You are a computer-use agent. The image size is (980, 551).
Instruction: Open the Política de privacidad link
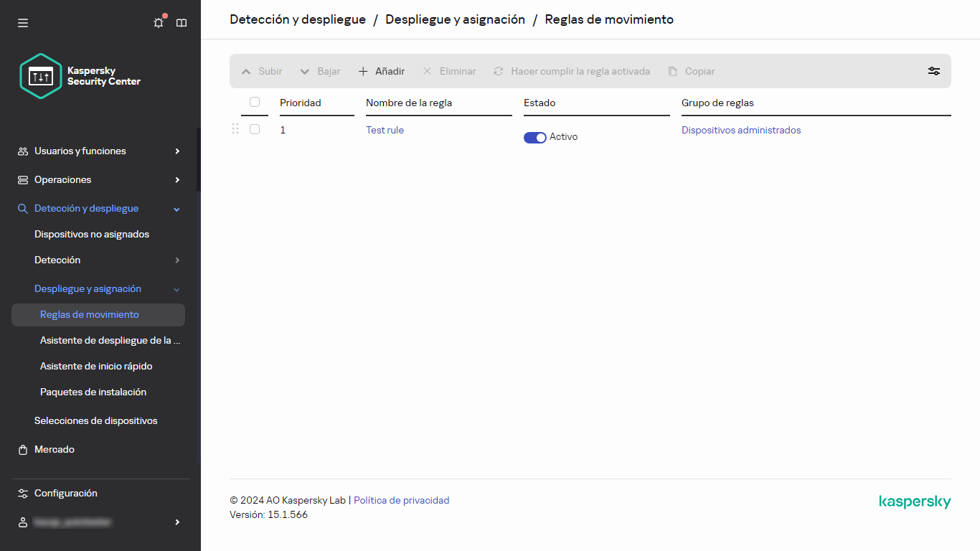coord(401,500)
